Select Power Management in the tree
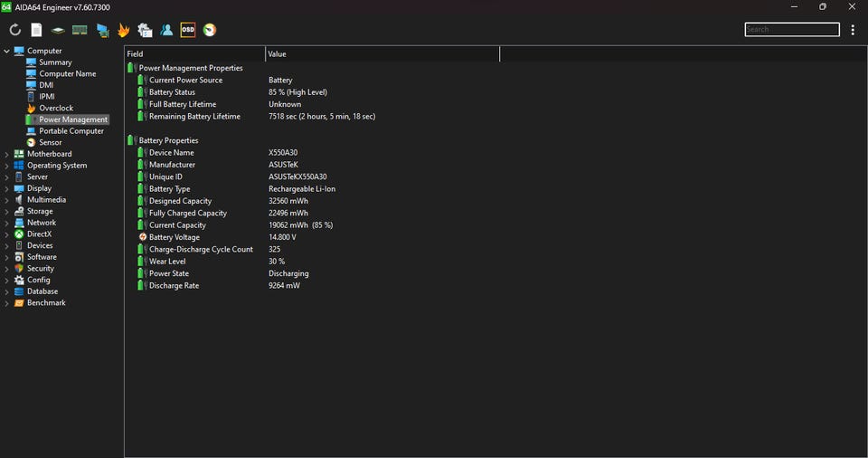 click(x=73, y=119)
